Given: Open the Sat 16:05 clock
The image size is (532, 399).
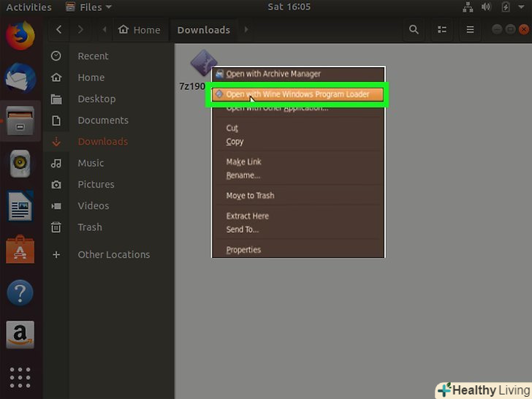Looking at the screenshot, I should point(289,7).
